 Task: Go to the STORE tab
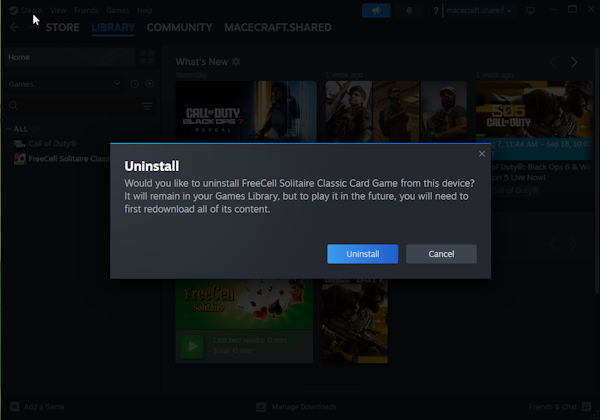pyautogui.click(x=62, y=28)
